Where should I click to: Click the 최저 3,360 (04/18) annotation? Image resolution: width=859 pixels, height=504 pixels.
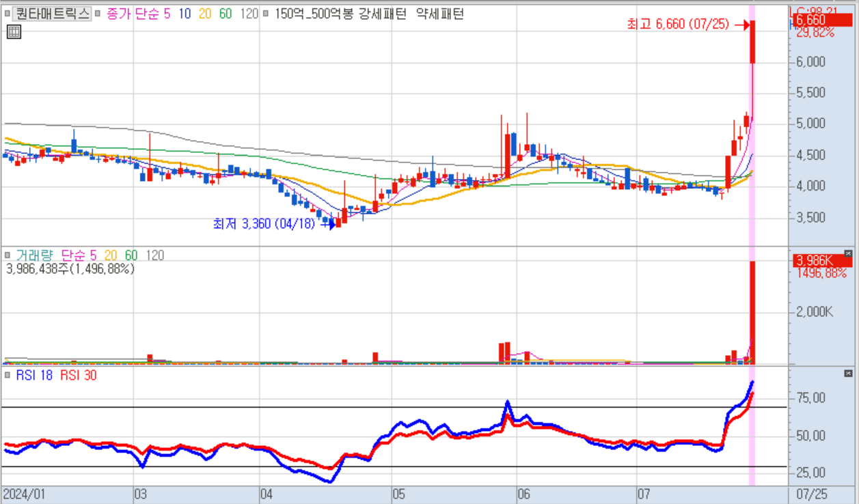tap(264, 223)
